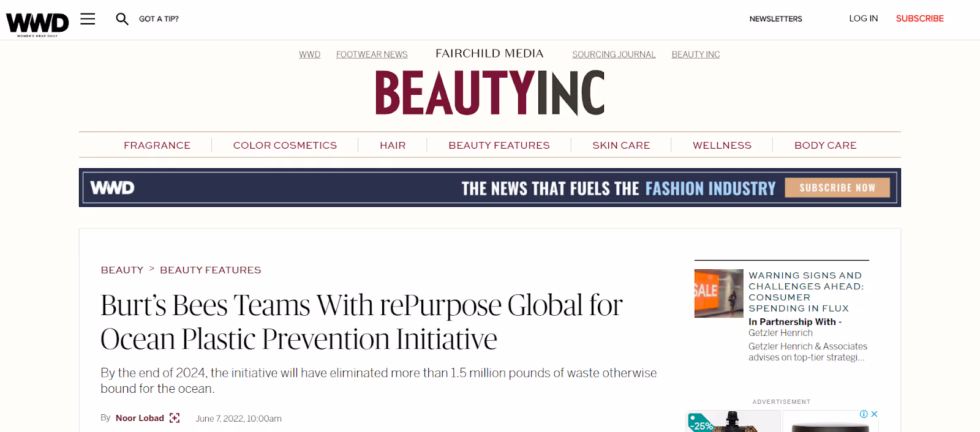Select the Beauty Features menu item
Viewport: 980px width, 432px height.
(499, 145)
